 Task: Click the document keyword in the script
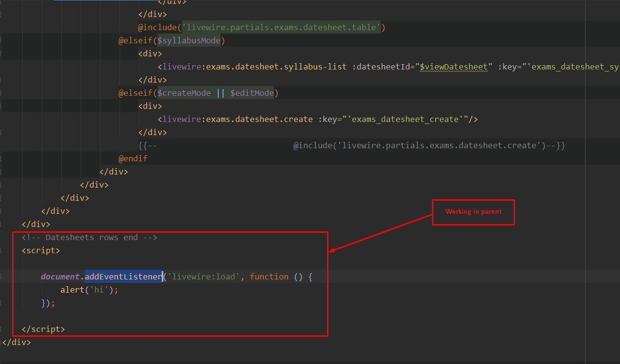(x=60, y=276)
